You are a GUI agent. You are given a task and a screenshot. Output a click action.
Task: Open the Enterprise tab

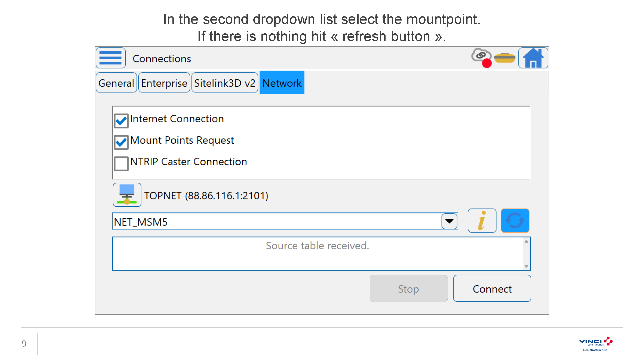[164, 83]
